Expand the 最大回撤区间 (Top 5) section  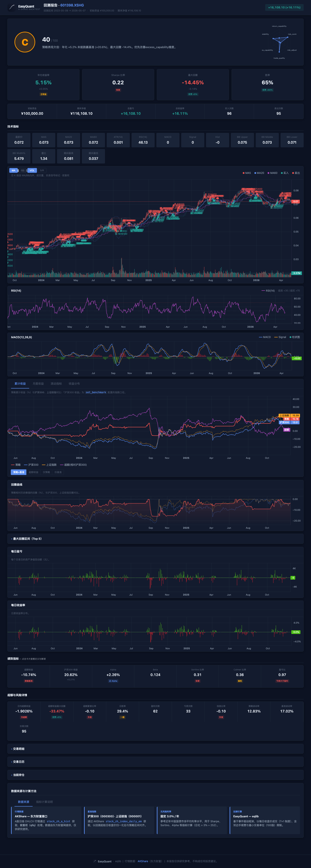point(155,539)
